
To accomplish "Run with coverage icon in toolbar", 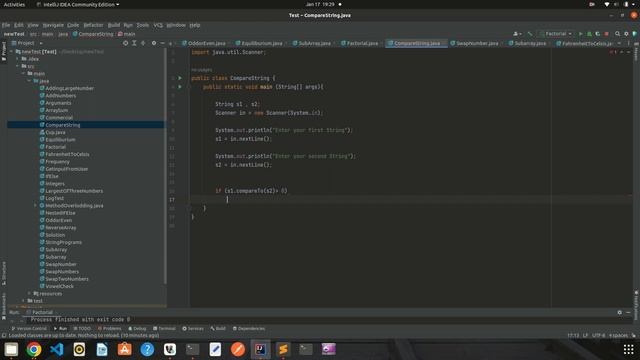I will point(598,34).
